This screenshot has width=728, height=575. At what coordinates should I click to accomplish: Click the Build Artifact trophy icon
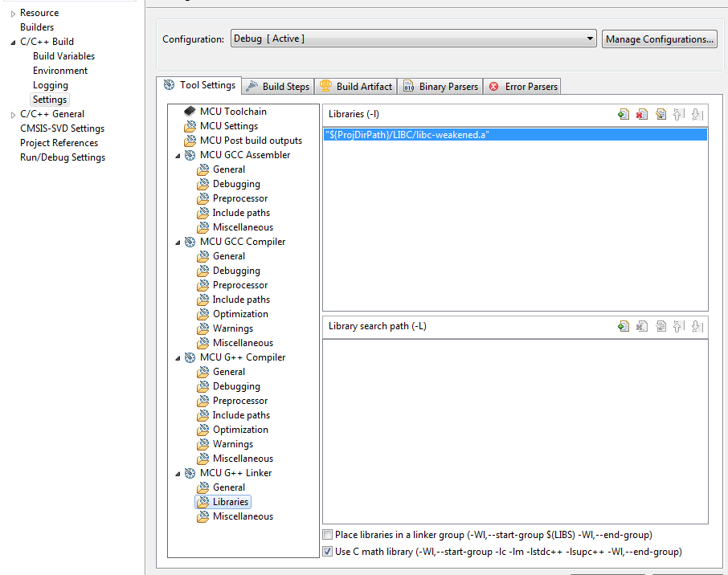(x=325, y=86)
